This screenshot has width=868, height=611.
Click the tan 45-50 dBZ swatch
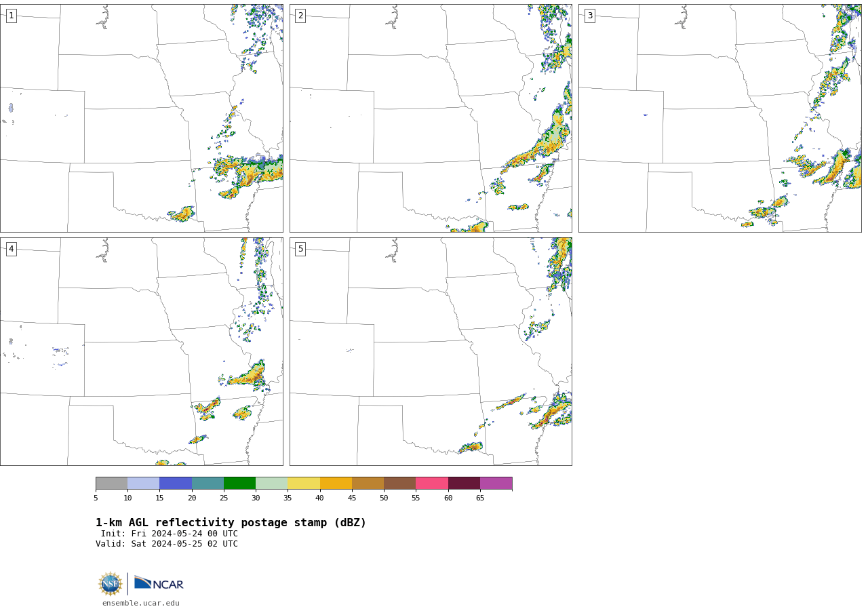(368, 484)
